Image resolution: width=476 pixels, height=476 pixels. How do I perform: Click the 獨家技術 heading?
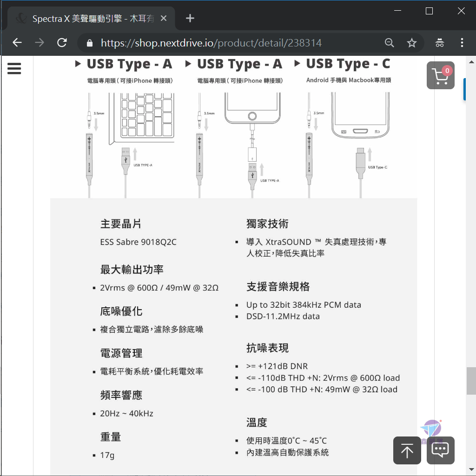pyautogui.click(x=267, y=224)
